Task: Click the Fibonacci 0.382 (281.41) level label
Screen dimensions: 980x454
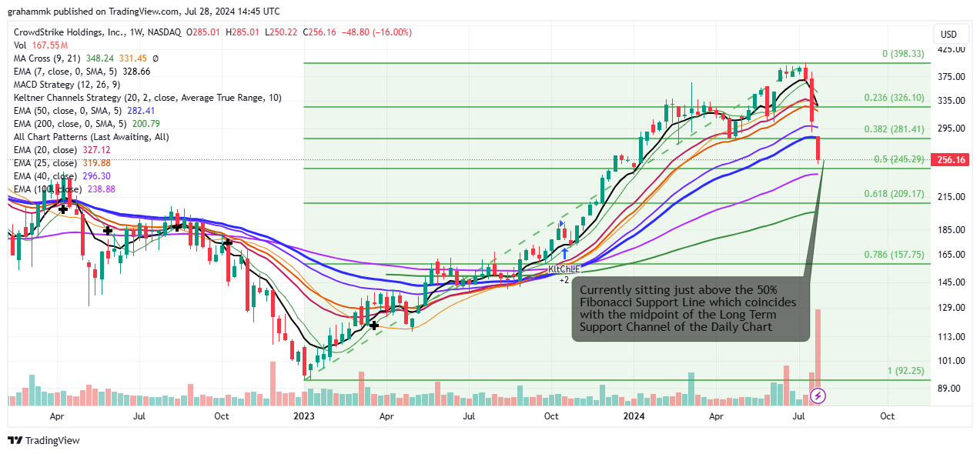Action: click(x=894, y=129)
